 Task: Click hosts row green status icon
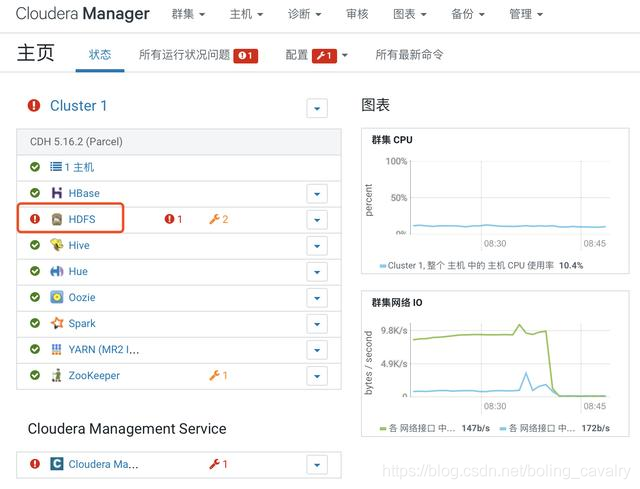click(35, 167)
